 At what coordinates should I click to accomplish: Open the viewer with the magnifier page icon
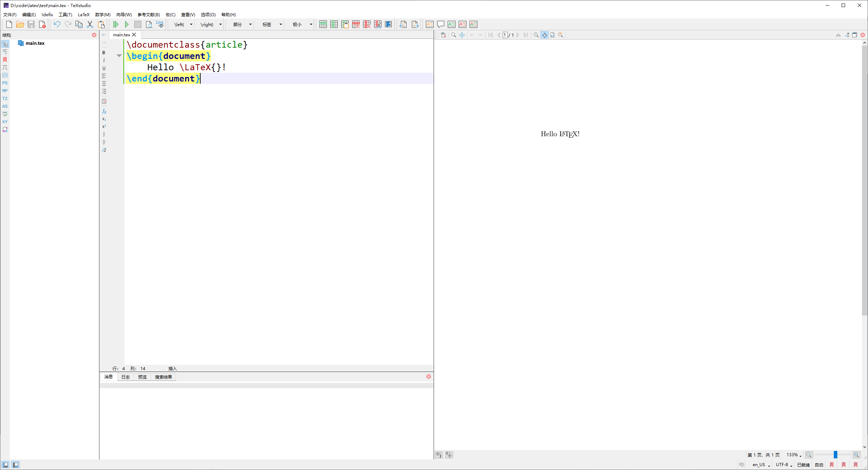click(149, 24)
